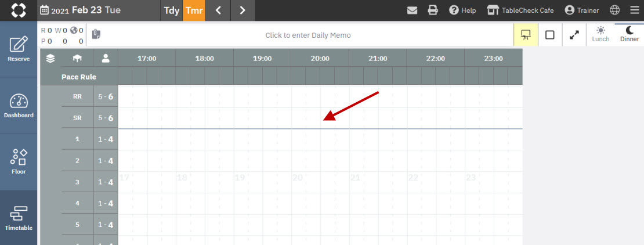Click the 21:00 time column header
Viewport: 644px width, 245px height.
pyautogui.click(x=378, y=59)
